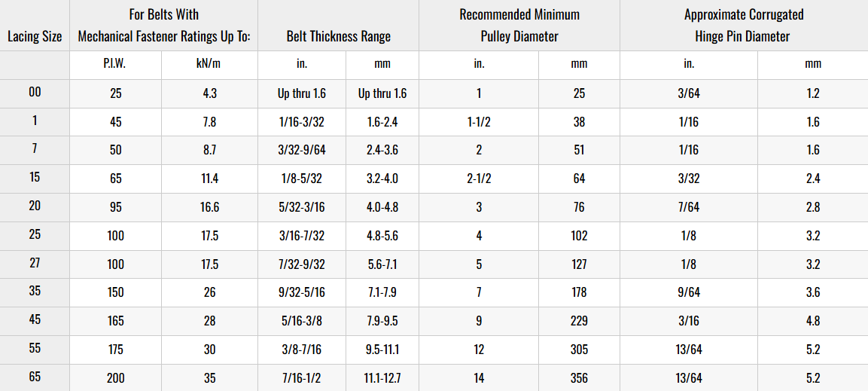Select the 165 P.I.W. rating cell

click(x=115, y=321)
